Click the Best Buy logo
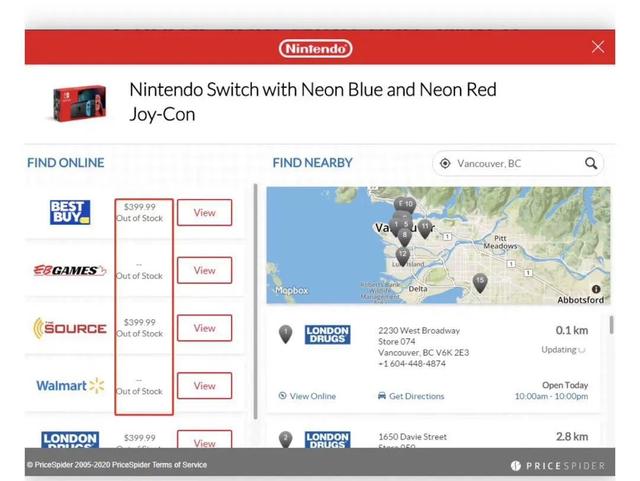The height and width of the screenshot is (481, 640). coord(70,212)
